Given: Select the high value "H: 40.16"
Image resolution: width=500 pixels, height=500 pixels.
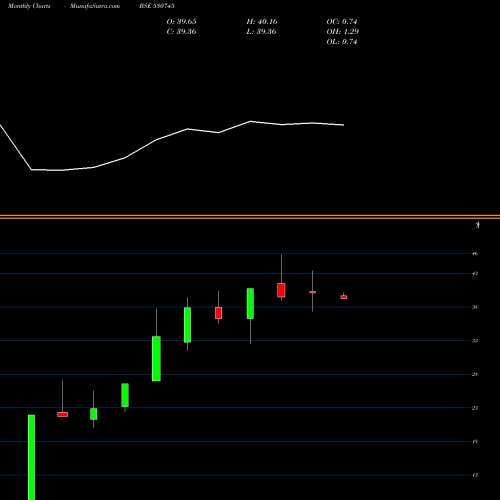Looking at the screenshot, I should 262,22.
